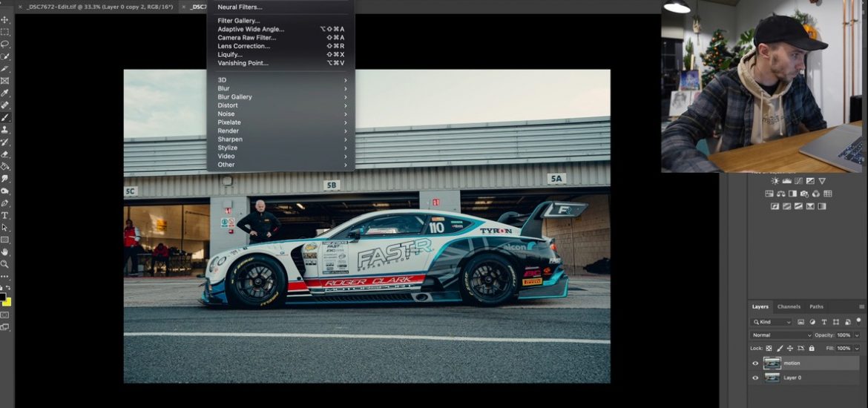Select the Type tool
Screen dimensions: 868x408
pyautogui.click(x=4, y=215)
